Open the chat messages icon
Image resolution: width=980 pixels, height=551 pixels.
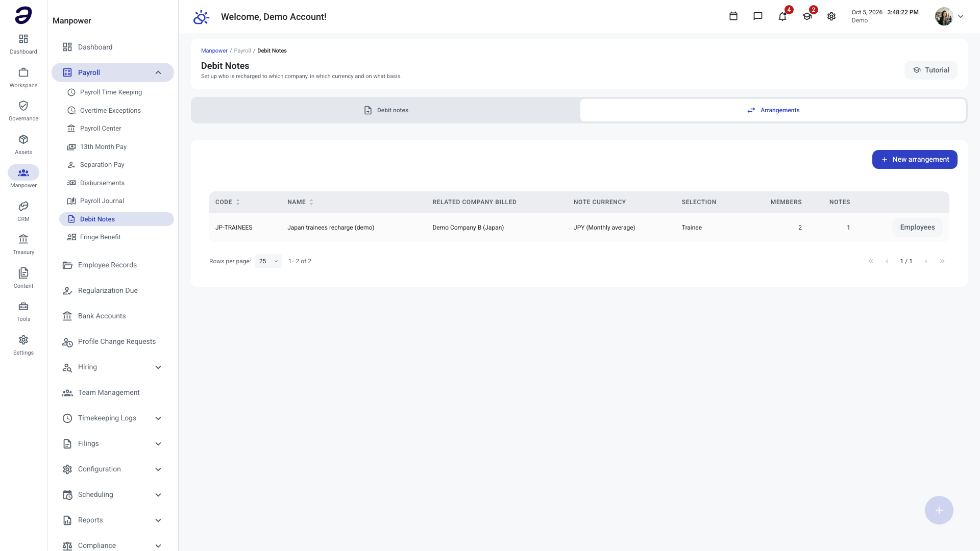pos(758,16)
